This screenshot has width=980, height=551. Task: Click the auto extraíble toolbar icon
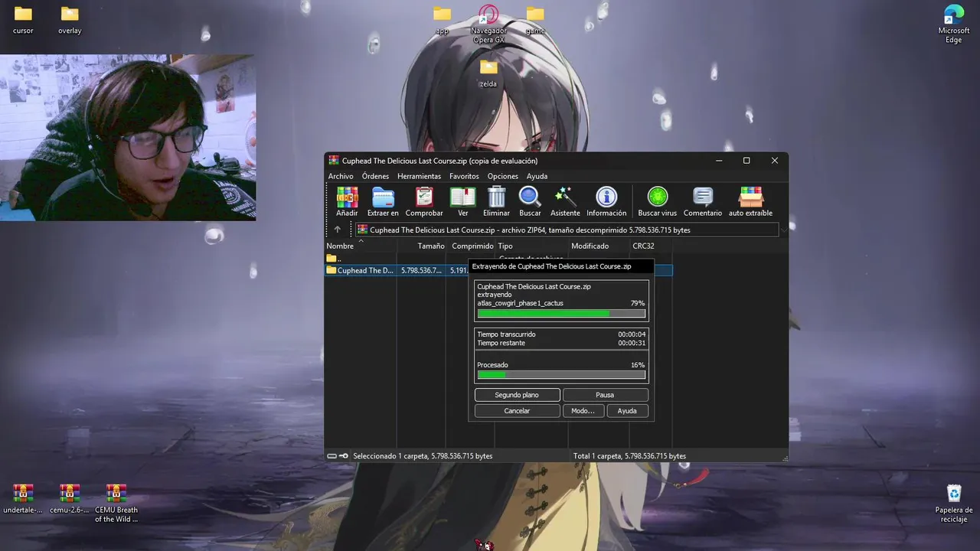click(x=750, y=202)
